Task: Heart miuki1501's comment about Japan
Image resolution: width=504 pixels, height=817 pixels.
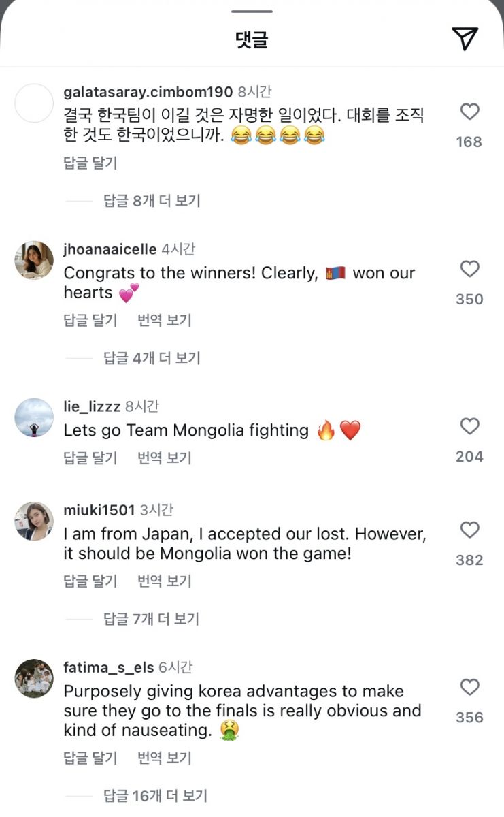Action: pyautogui.click(x=470, y=530)
